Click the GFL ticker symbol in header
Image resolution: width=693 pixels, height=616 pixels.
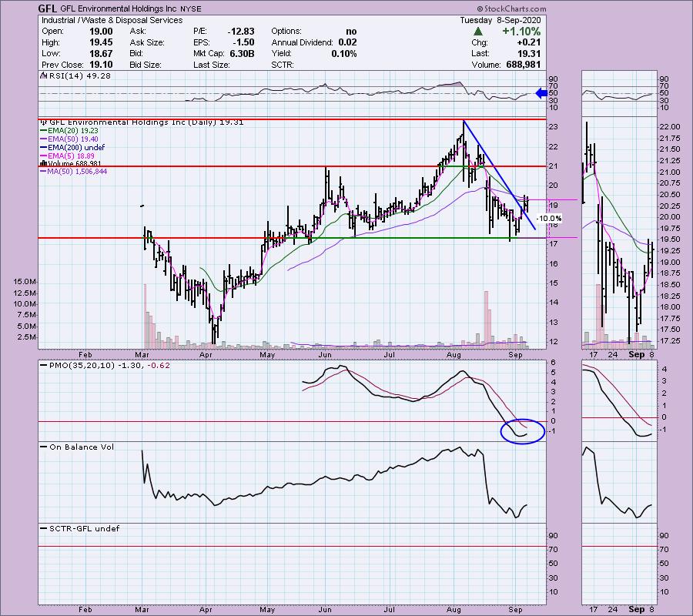(x=48, y=8)
